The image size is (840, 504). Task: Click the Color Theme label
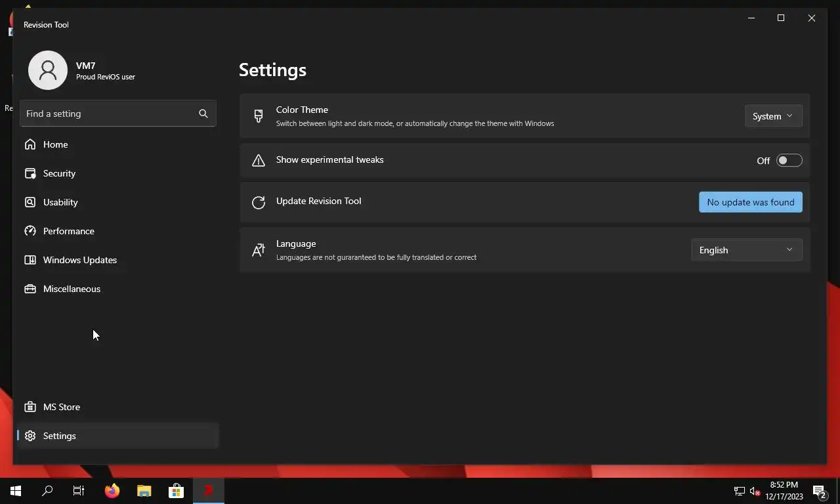pos(302,110)
